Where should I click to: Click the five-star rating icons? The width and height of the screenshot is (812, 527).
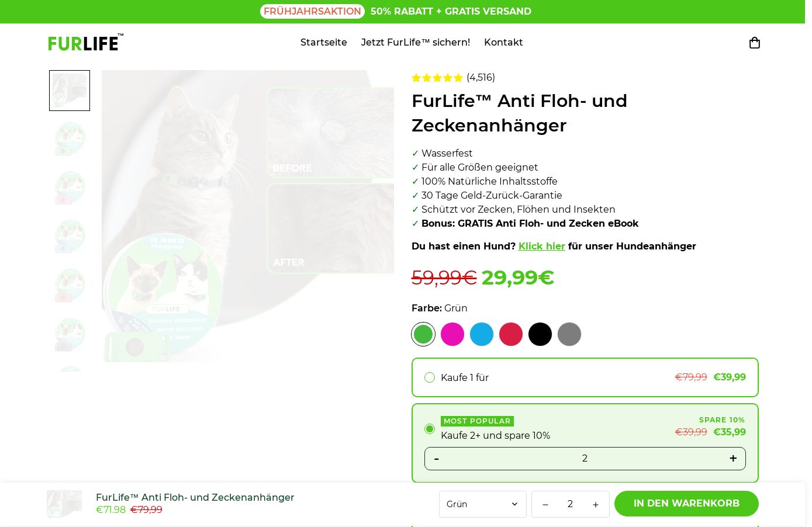pyautogui.click(x=437, y=78)
